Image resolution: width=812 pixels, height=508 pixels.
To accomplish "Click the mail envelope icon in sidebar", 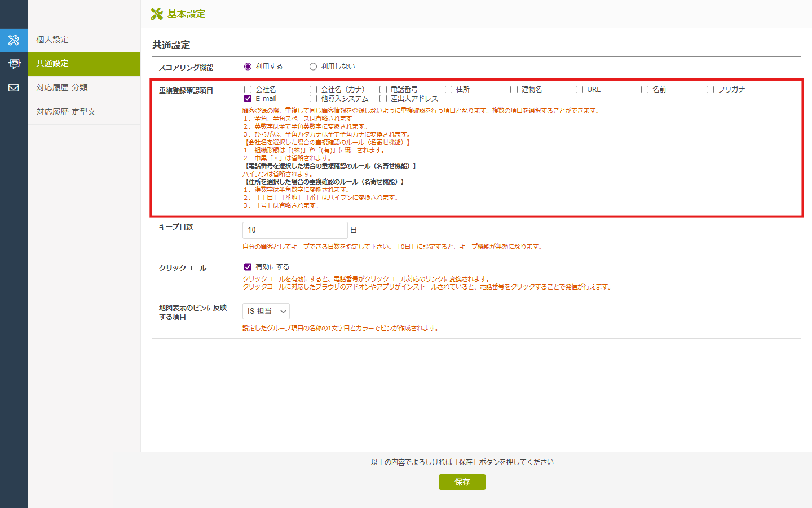I will point(14,87).
